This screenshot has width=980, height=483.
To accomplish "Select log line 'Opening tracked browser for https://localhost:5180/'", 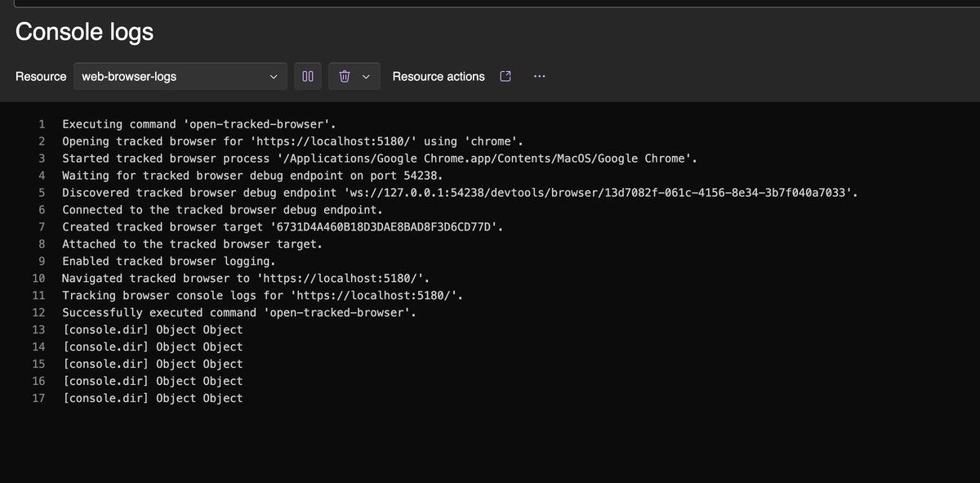I will (293, 141).
